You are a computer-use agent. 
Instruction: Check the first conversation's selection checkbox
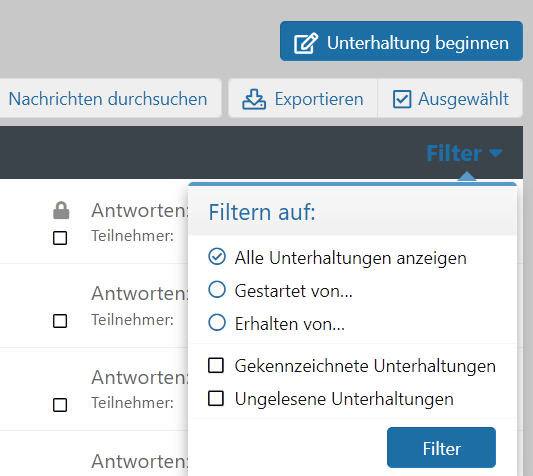[x=60, y=238]
